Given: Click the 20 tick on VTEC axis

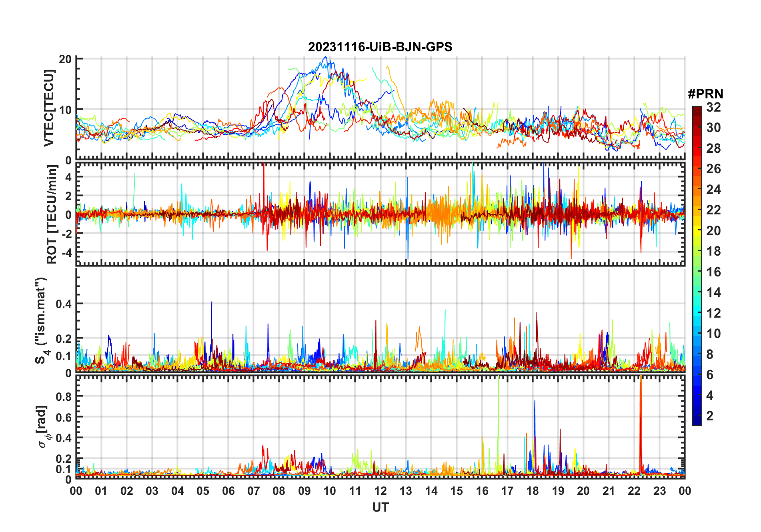Looking at the screenshot, I should click(65, 59).
